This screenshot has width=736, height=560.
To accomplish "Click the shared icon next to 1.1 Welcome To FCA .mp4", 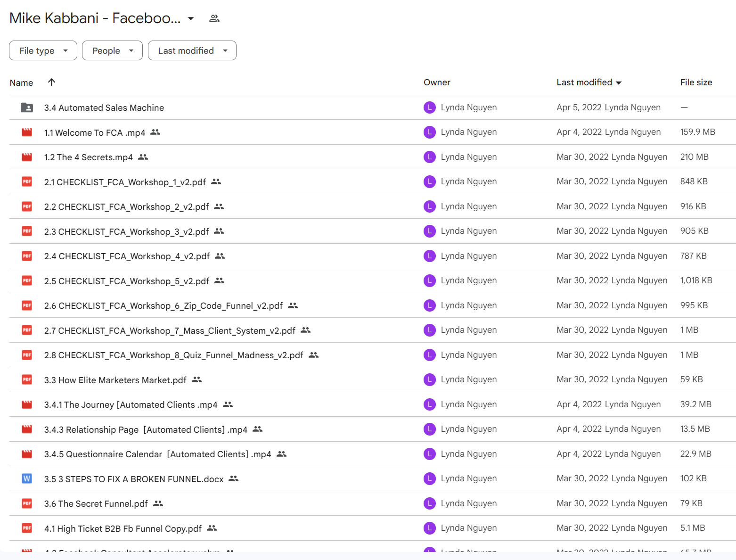I will pos(155,132).
